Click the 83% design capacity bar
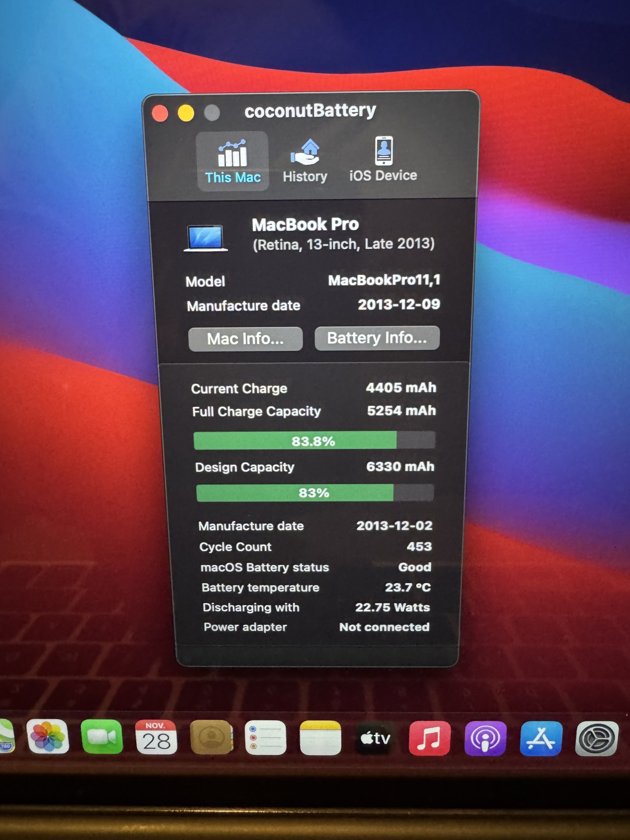 [314, 493]
